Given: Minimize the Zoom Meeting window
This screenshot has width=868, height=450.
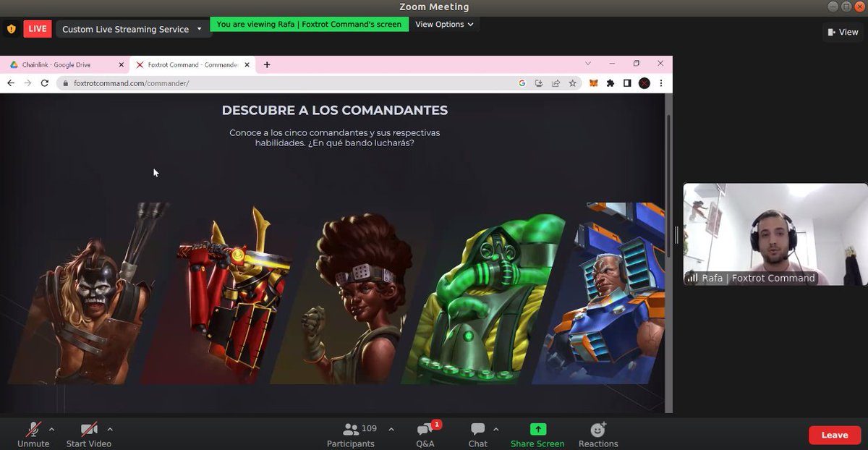Looking at the screenshot, I should 832,7.
